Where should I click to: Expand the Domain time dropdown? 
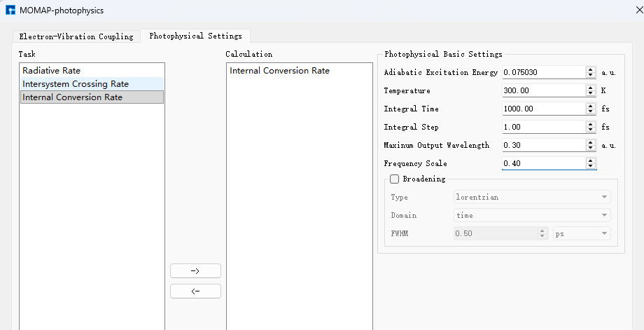[532, 216]
